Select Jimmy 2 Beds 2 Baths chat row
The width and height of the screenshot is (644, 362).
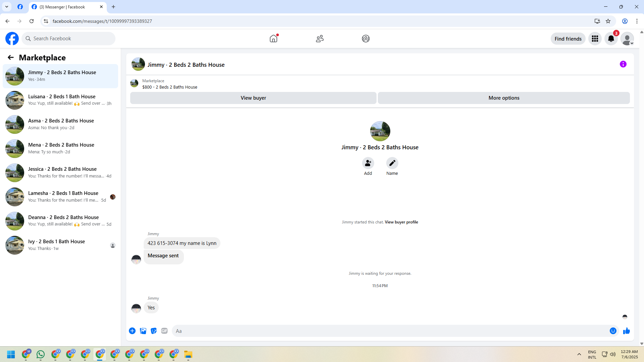click(60, 76)
